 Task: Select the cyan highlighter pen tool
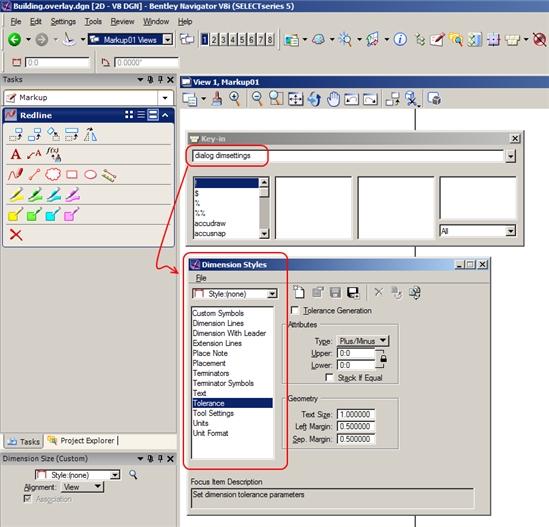pos(53,195)
